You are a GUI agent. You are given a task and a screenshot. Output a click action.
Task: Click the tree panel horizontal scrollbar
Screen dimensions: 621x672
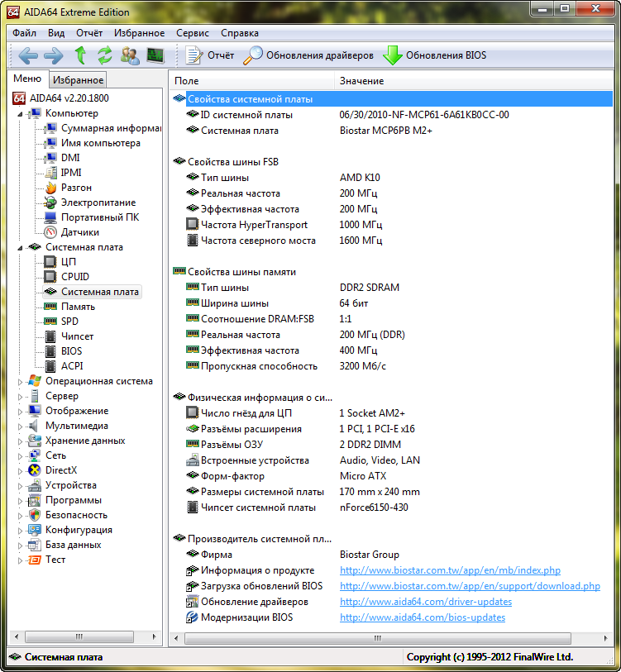pos(79,636)
